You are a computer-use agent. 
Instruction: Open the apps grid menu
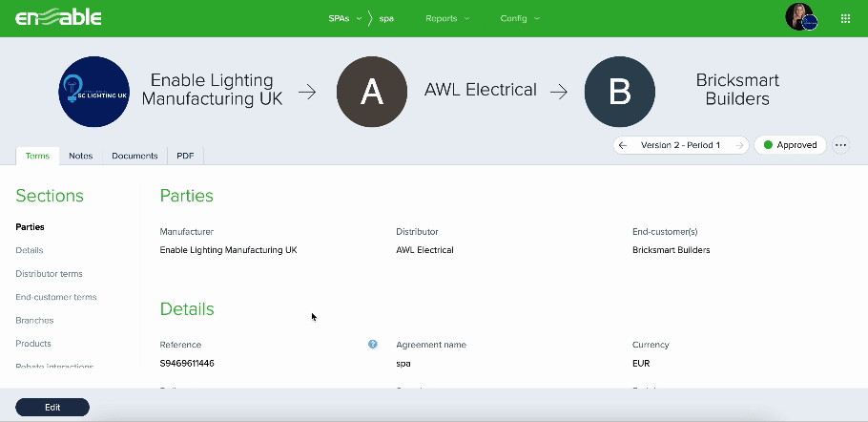(x=845, y=18)
